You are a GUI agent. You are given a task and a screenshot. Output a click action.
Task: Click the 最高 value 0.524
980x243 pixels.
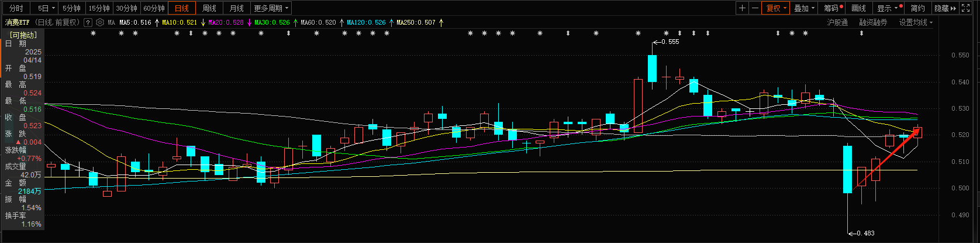[x=33, y=93]
